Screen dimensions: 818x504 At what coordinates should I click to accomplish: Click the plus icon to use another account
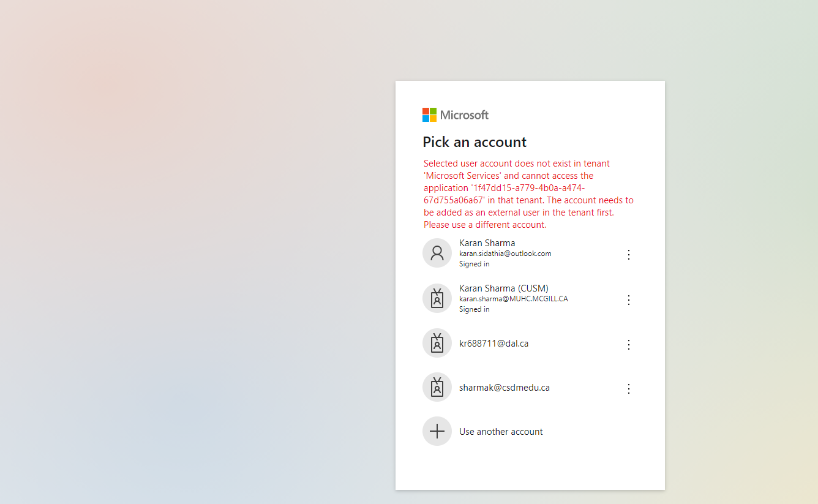[437, 431]
